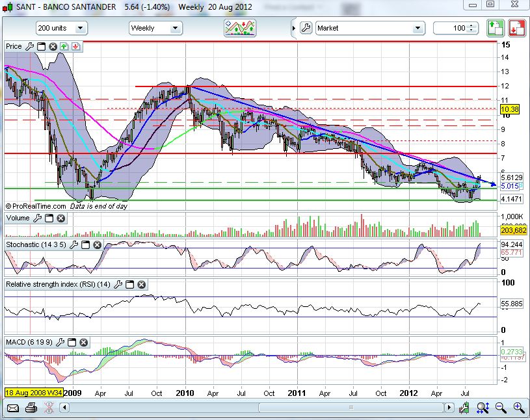
Task: Open Volume panel settings wrench
Action: tap(37, 218)
